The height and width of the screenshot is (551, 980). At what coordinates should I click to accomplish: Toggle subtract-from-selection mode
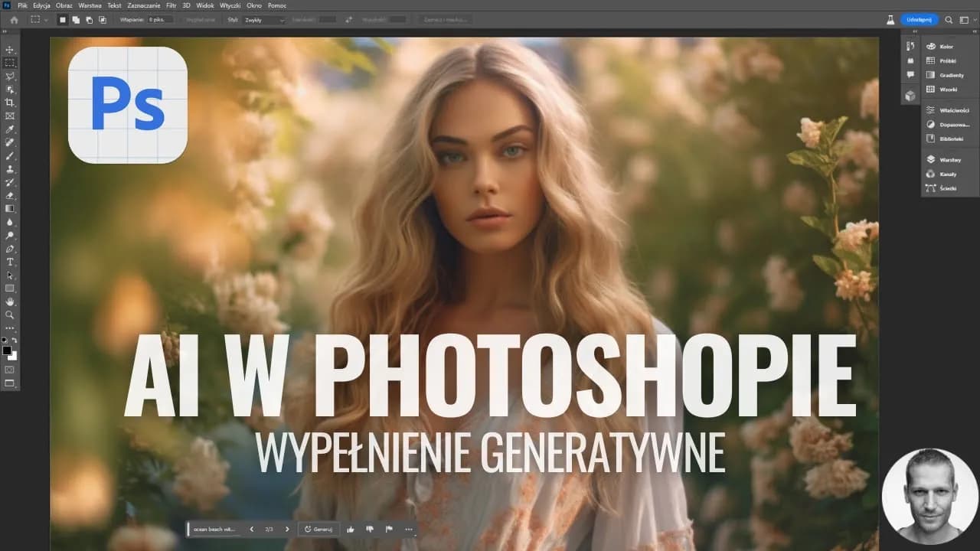(89, 20)
